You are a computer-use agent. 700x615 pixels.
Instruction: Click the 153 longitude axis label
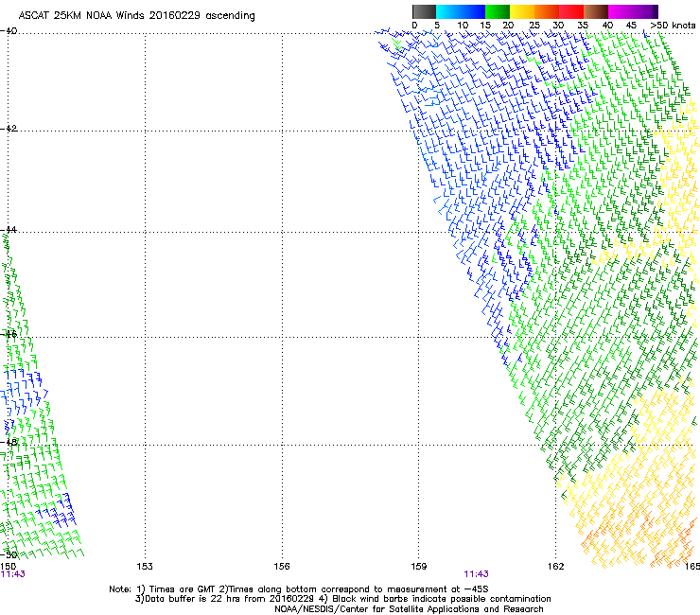[x=145, y=567]
